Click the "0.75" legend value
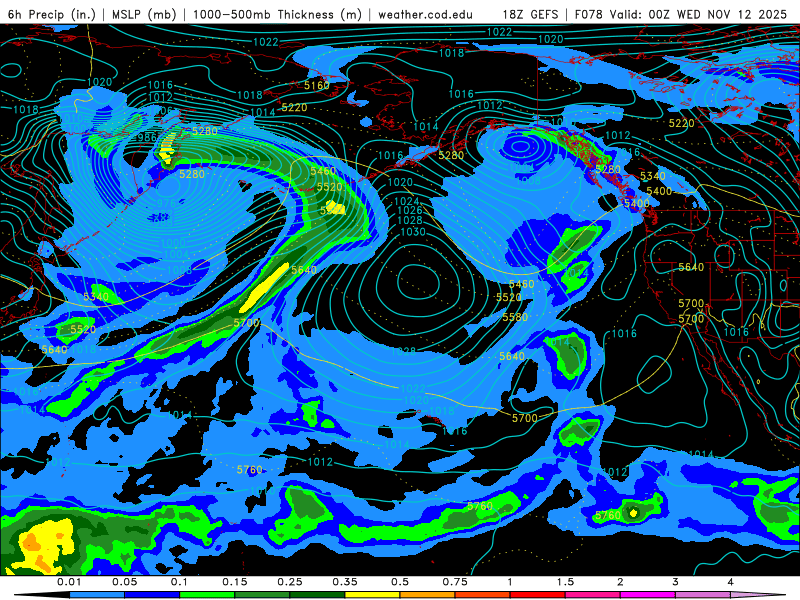The image size is (800, 600). click(455, 582)
